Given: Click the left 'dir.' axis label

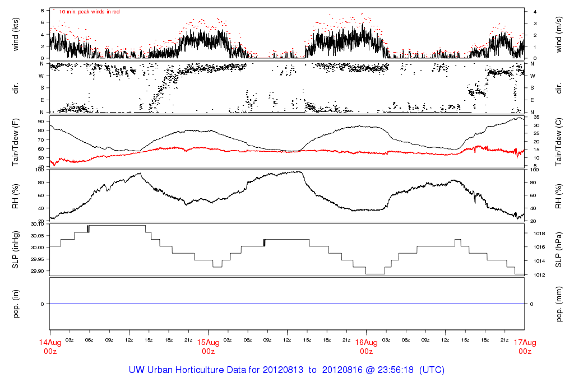Looking at the screenshot, I should click(x=15, y=88).
